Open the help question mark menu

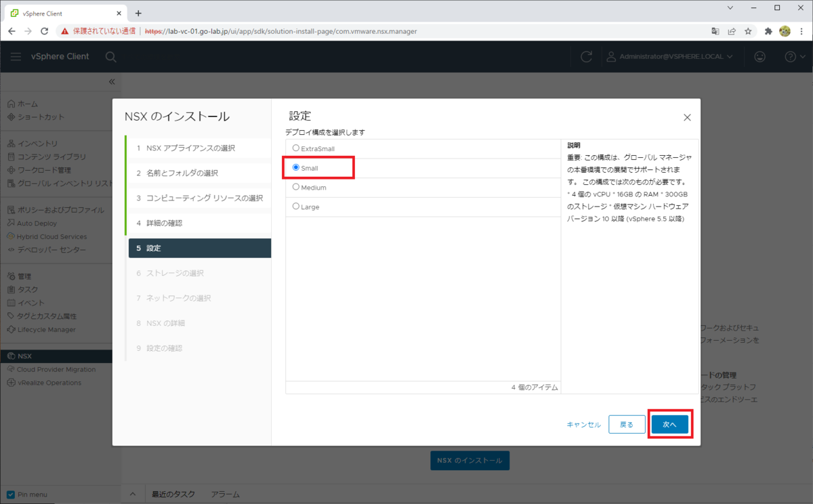point(794,57)
